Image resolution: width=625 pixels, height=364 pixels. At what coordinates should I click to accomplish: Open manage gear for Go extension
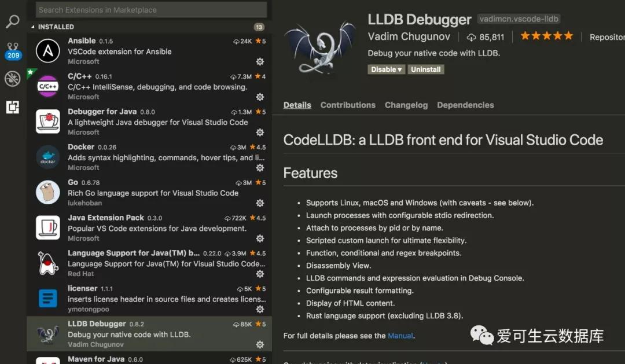[260, 203]
